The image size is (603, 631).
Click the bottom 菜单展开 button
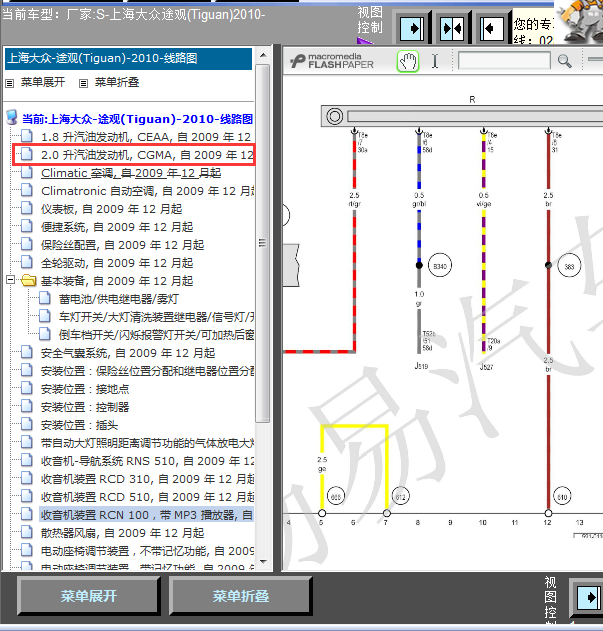coord(89,596)
